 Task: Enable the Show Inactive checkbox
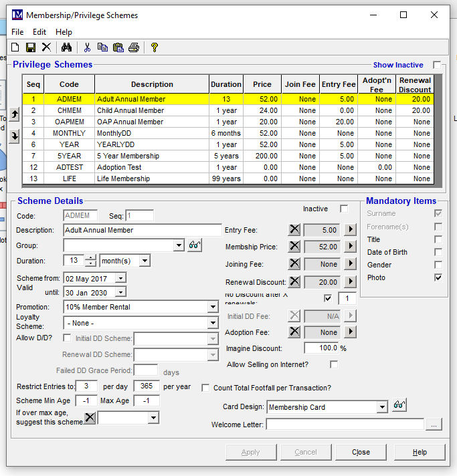coord(437,65)
